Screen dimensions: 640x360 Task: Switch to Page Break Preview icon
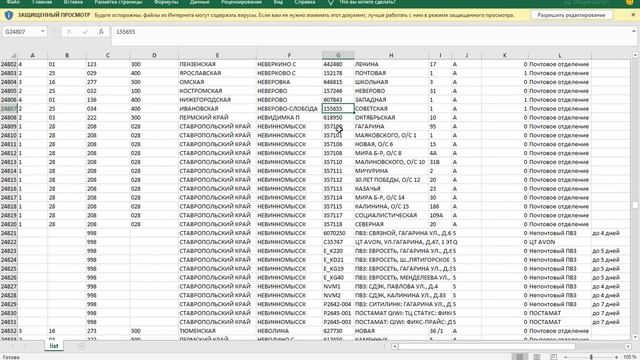pos(553,357)
